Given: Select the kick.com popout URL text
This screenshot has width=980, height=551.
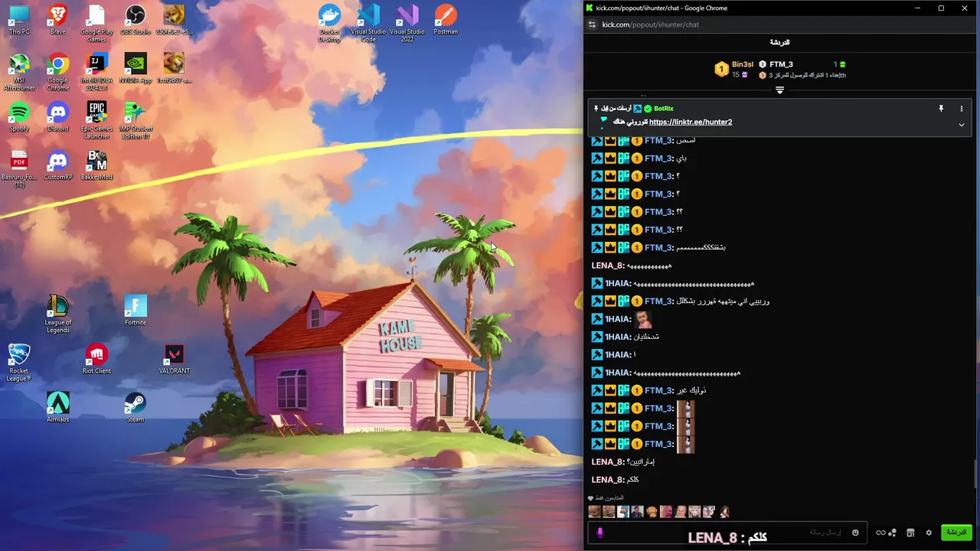Looking at the screenshot, I should 650,24.
